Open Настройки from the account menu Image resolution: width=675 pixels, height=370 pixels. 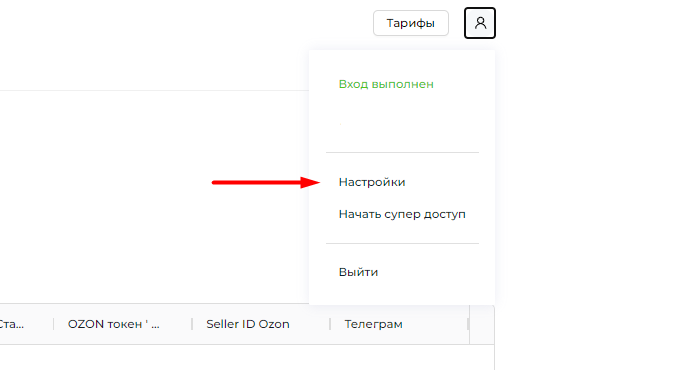click(372, 182)
